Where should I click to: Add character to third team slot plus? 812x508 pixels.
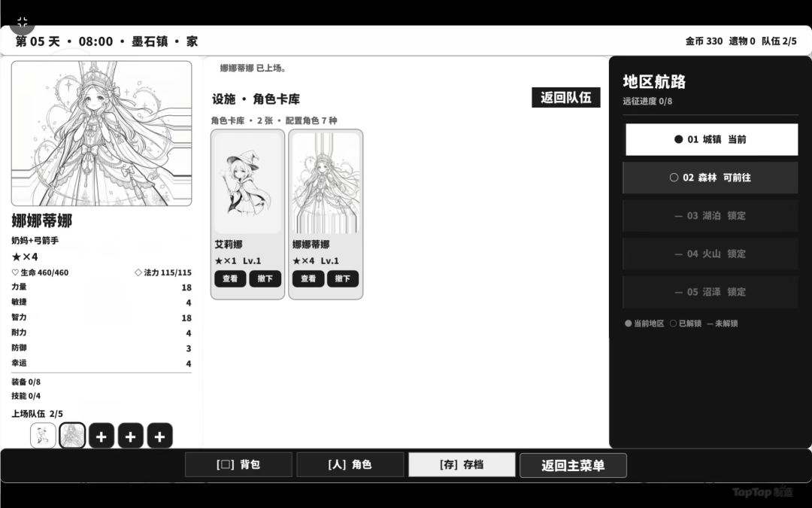point(101,436)
